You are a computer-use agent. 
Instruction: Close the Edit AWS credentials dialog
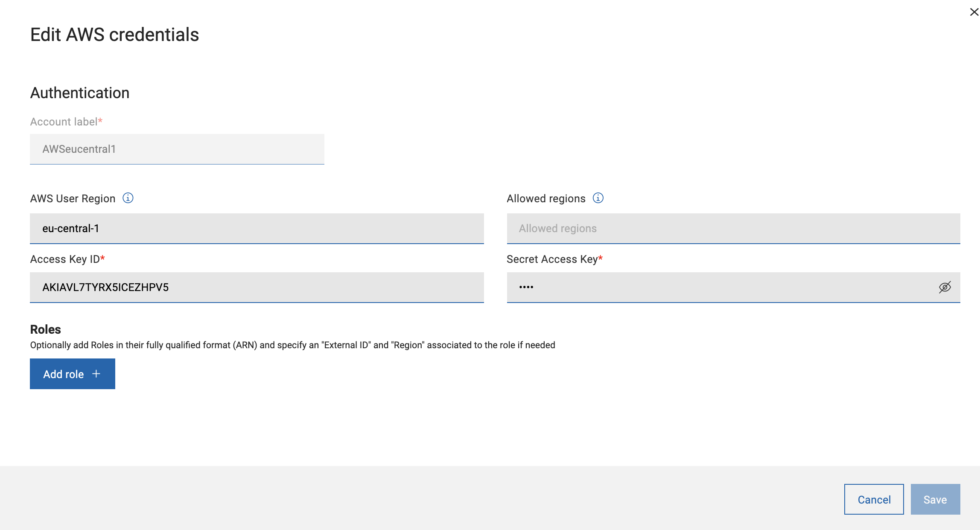(974, 12)
